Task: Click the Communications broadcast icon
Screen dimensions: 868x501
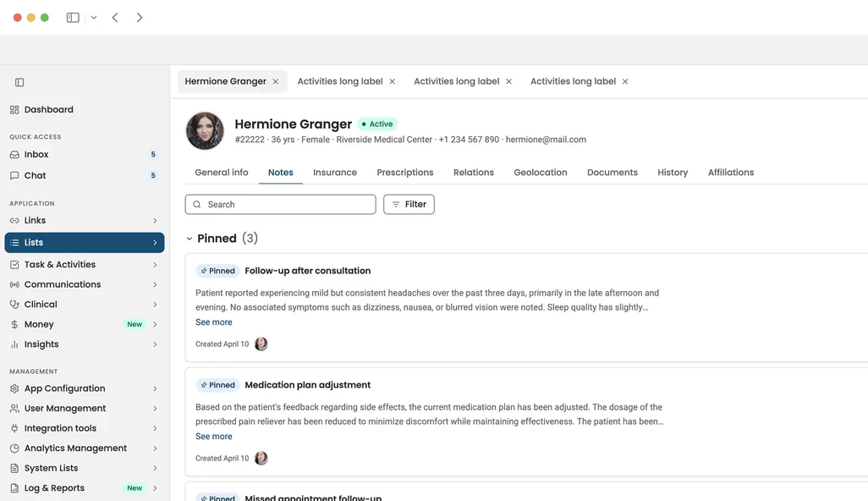Action: [14, 284]
